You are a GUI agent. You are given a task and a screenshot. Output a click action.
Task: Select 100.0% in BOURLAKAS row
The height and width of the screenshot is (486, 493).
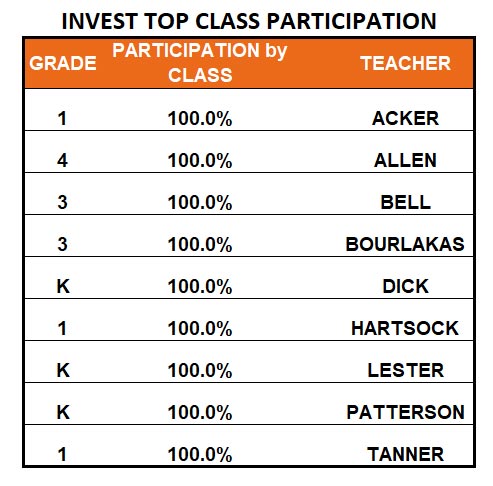[200, 245]
